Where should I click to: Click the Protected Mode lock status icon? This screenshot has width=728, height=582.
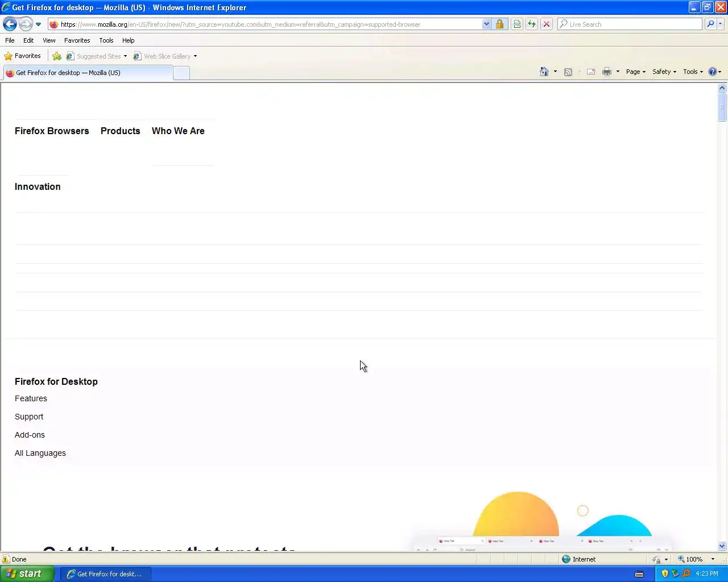point(656,559)
